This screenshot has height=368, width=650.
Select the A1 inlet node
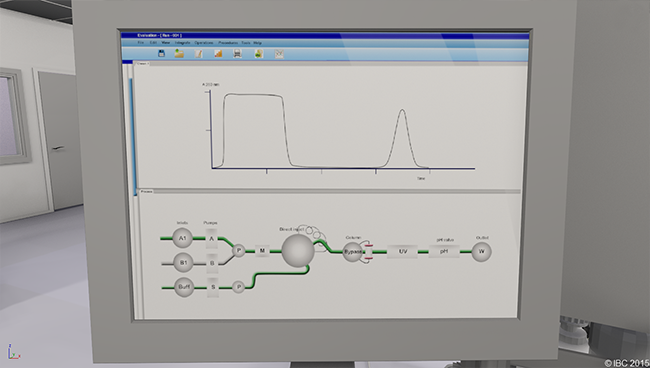click(x=182, y=238)
